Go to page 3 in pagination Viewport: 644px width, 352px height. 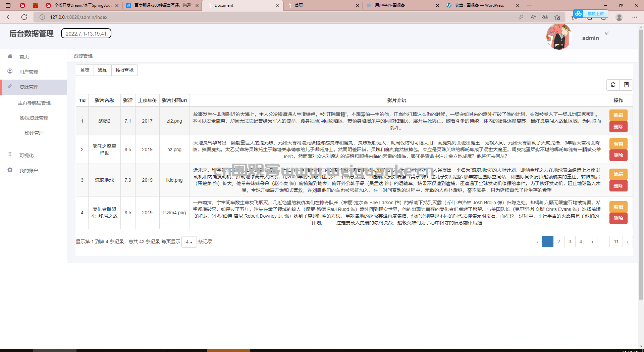[x=570, y=241]
